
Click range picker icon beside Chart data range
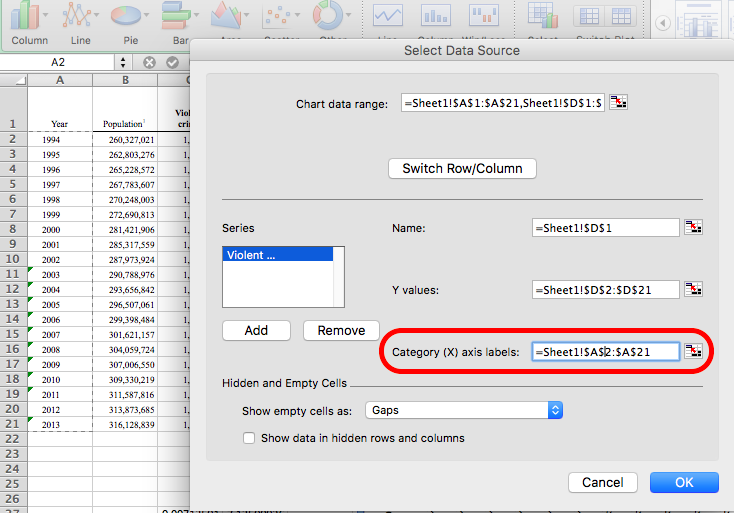coord(619,103)
